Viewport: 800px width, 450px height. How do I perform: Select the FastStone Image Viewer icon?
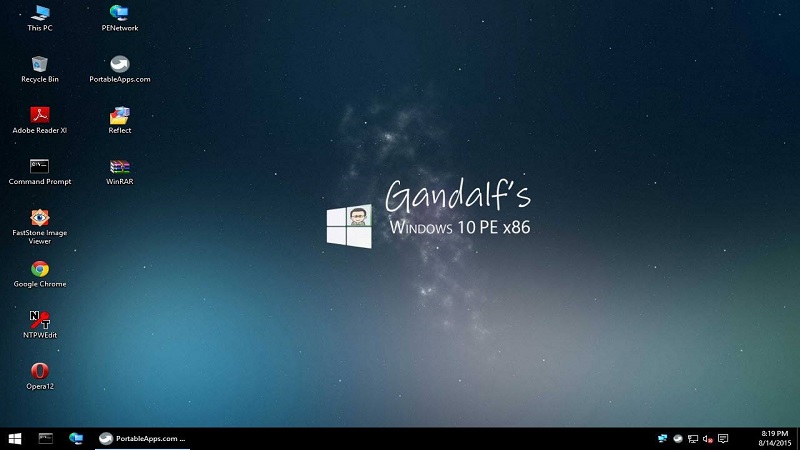click(40, 227)
